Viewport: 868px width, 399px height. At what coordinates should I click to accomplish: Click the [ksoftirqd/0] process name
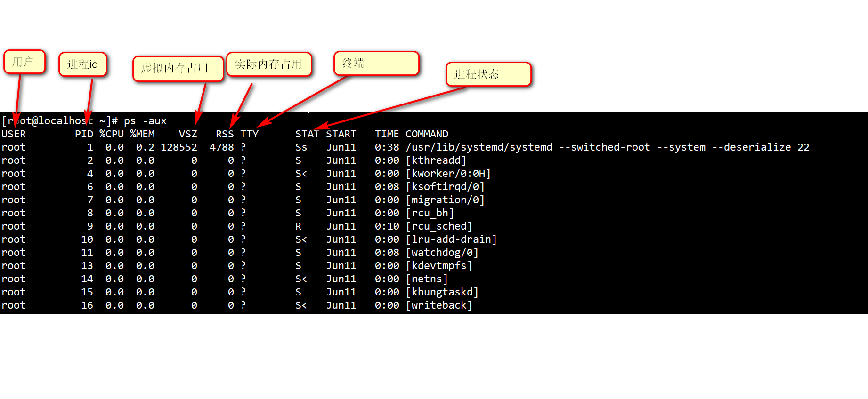445,187
